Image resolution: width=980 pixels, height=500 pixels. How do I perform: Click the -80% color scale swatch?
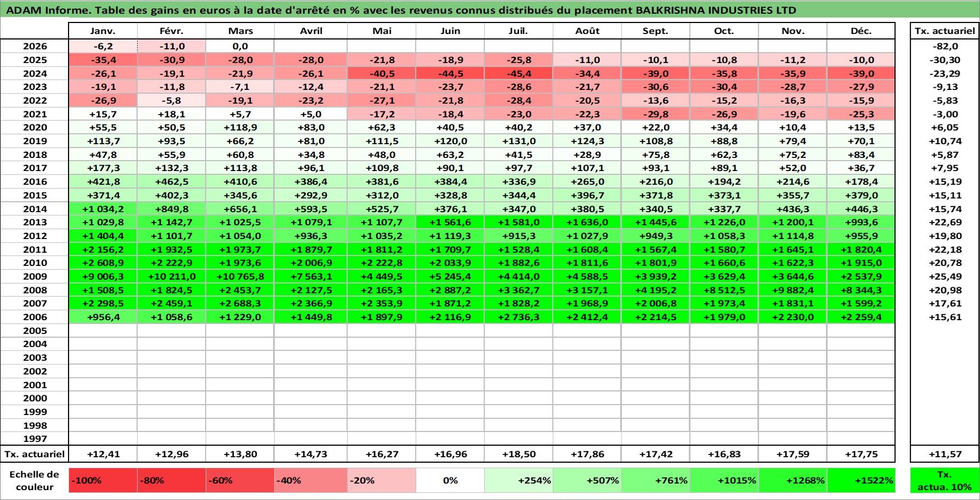point(172,480)
